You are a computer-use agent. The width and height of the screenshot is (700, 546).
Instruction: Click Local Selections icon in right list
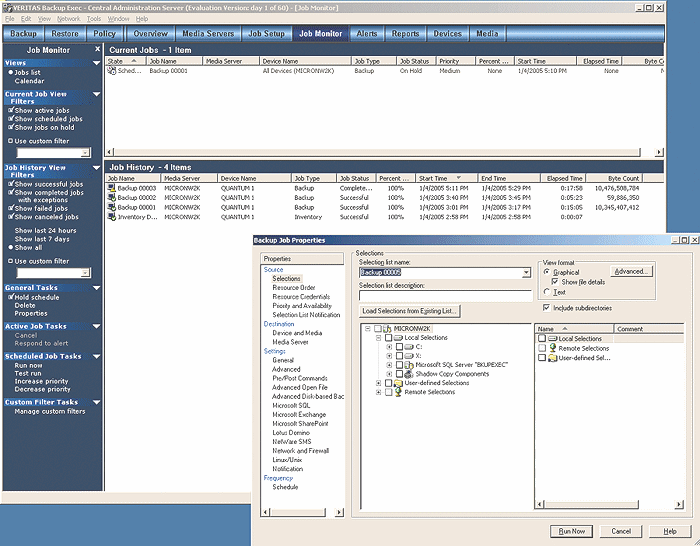pyautogui.click(x=553, y=338)
